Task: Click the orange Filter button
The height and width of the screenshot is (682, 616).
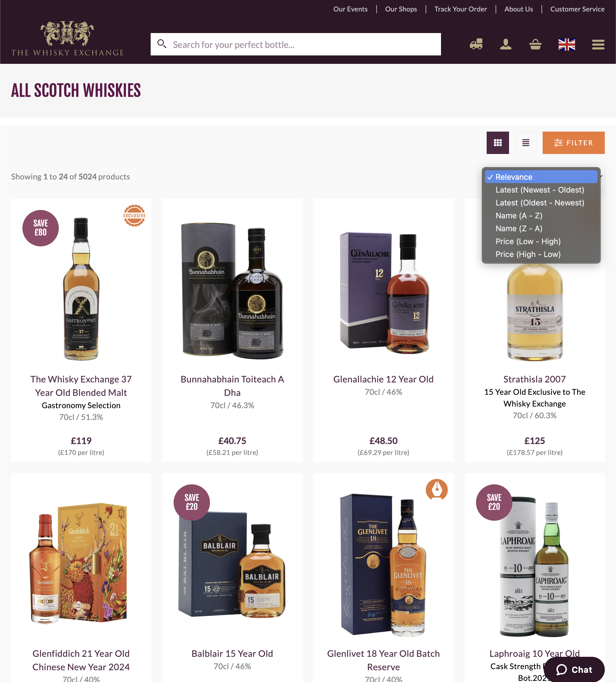Action: [573, 143]
